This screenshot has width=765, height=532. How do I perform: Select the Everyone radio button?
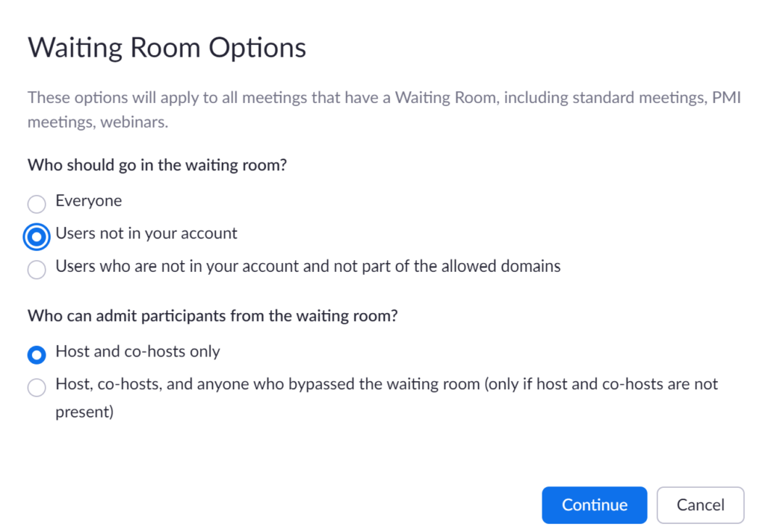coord(36,204)
